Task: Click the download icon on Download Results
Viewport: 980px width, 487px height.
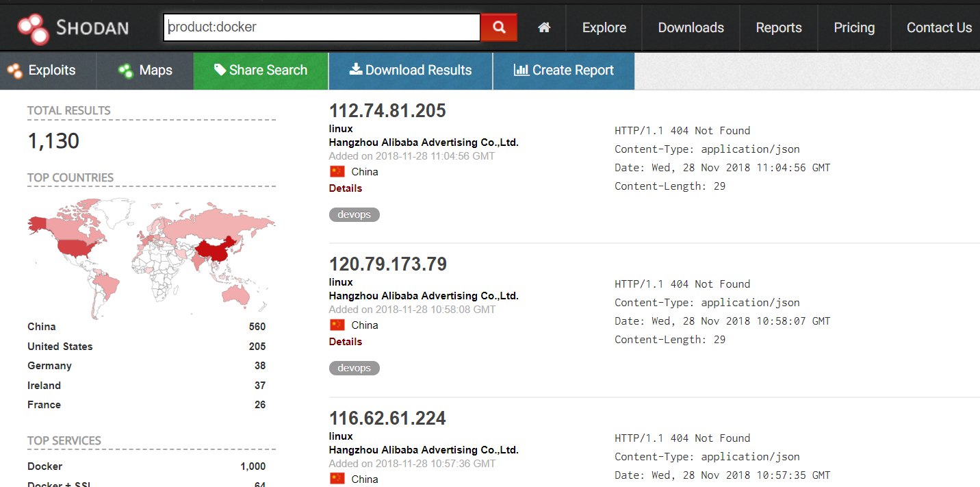Action: (356, 70)
